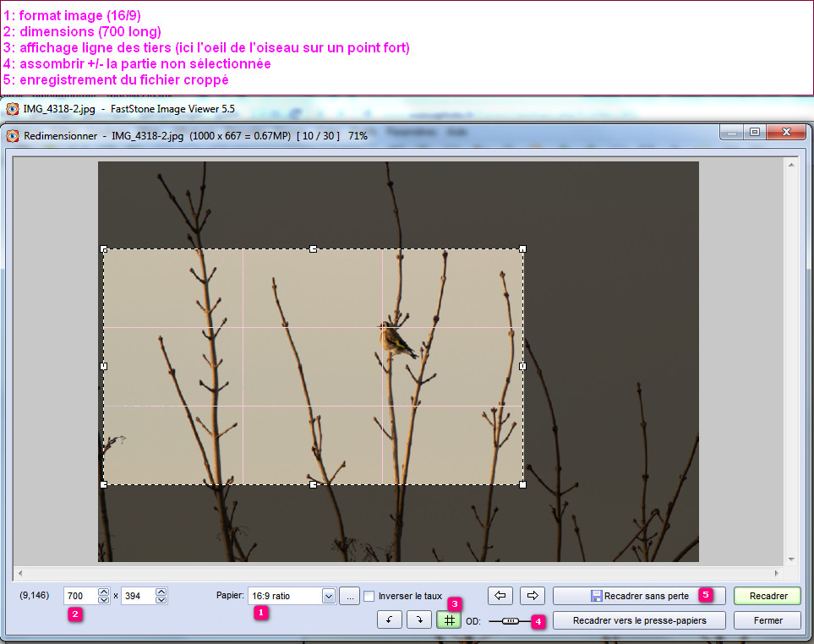
Task: Click Recadrer sans perte button
Action: [x=639, y=596]
